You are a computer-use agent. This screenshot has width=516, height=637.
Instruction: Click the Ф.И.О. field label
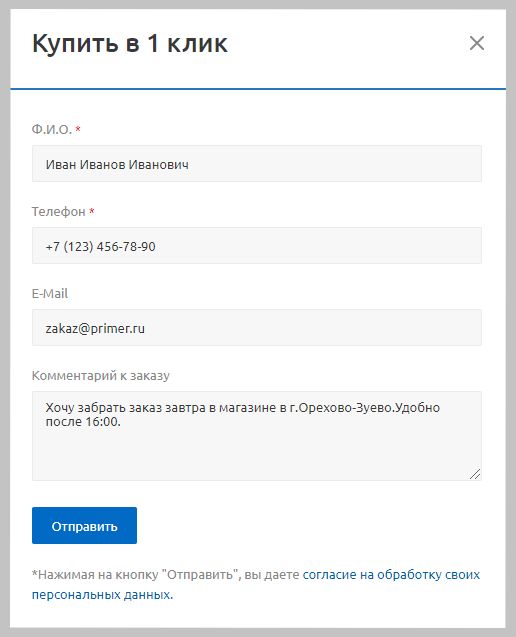(x=52, y=130)
